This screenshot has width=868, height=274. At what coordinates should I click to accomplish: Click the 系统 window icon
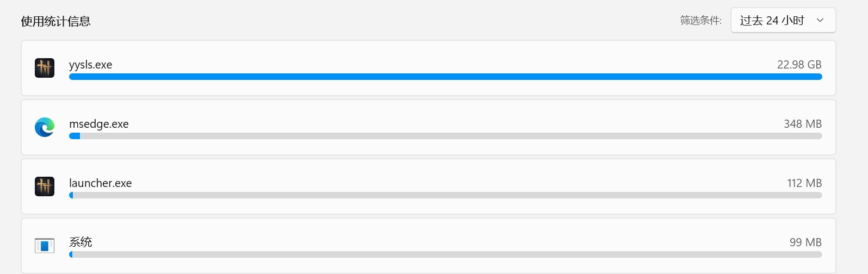(45, 246)
